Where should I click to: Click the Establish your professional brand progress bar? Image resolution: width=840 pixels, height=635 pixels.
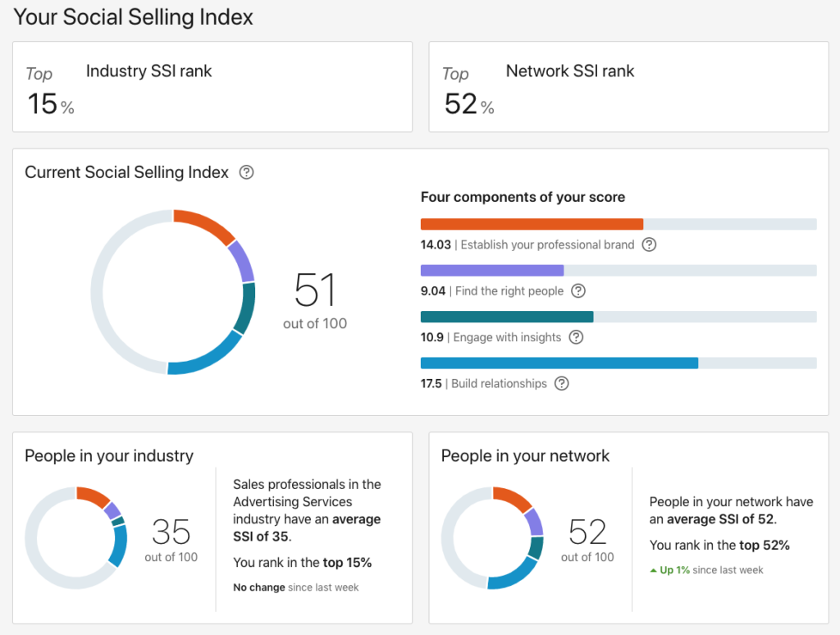coord(532,223)
